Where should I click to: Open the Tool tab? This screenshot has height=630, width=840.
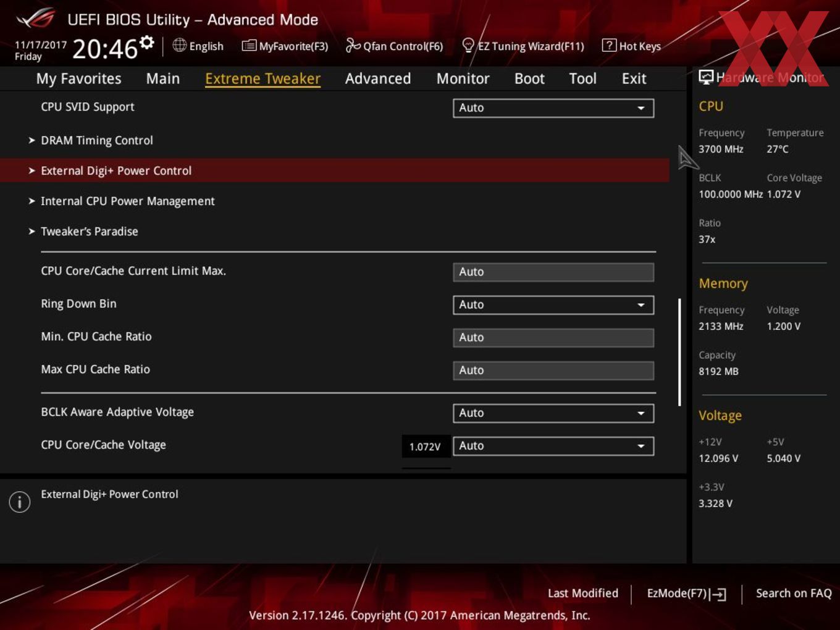pos(582,78)
